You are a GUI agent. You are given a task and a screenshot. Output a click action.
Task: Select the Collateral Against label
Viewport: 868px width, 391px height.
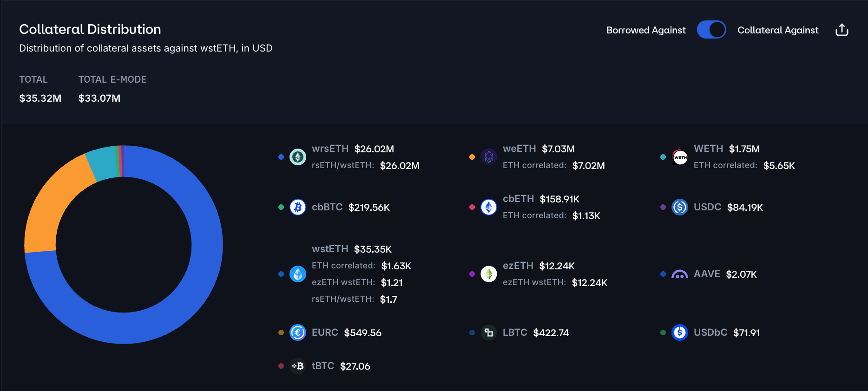pyautogui.click(x=778, y=30)
